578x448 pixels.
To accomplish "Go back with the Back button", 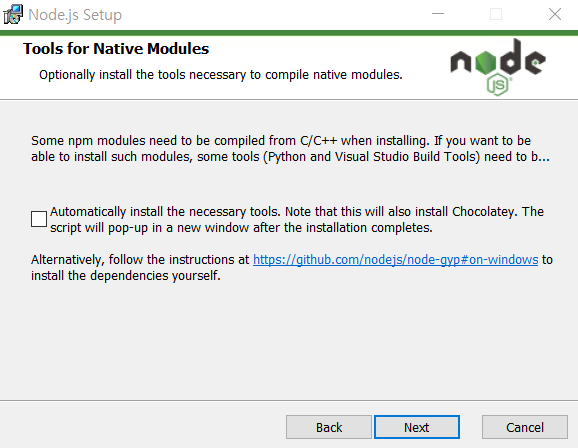I will pos(329,427).
